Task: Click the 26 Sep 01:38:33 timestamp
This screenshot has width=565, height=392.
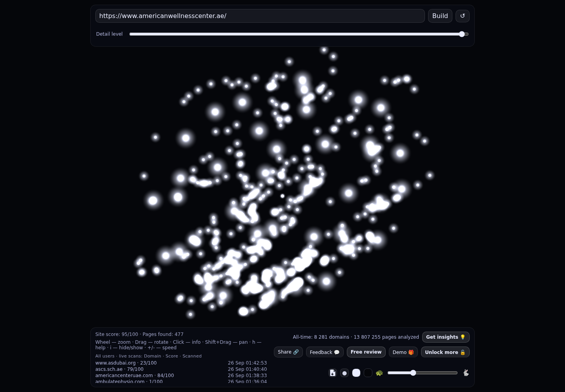Action: click(247, 376)
